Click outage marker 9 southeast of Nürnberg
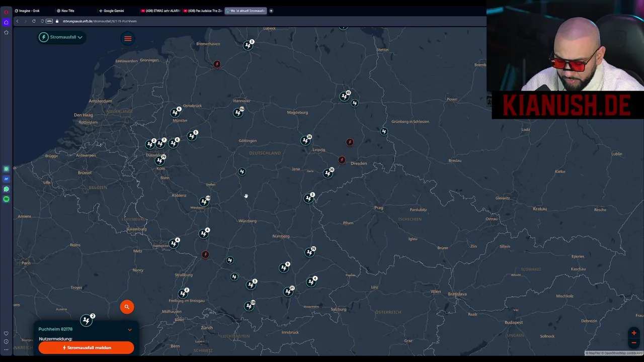 (x=284, y=267)
